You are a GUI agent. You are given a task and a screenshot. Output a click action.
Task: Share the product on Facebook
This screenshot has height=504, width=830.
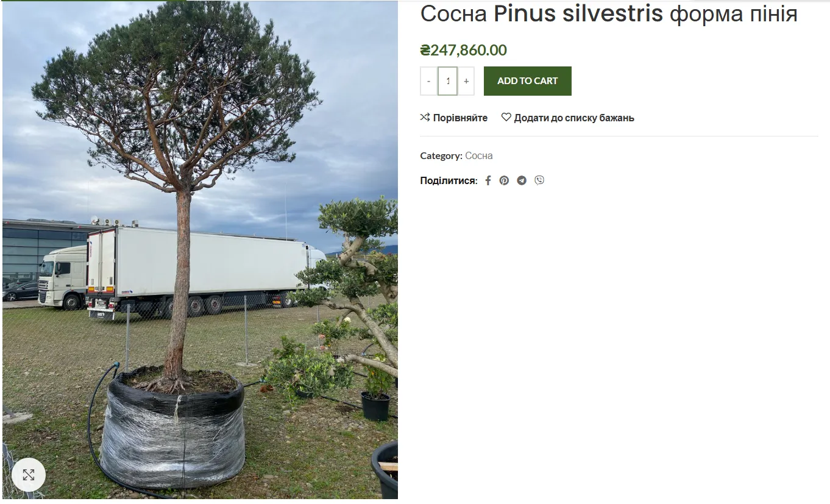(488, 180)
